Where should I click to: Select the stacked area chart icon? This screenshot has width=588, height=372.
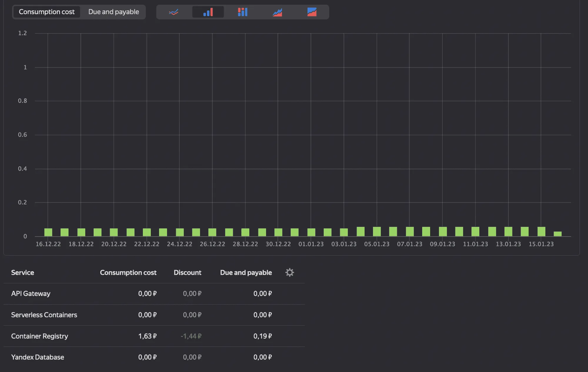(x=312, y=12)
